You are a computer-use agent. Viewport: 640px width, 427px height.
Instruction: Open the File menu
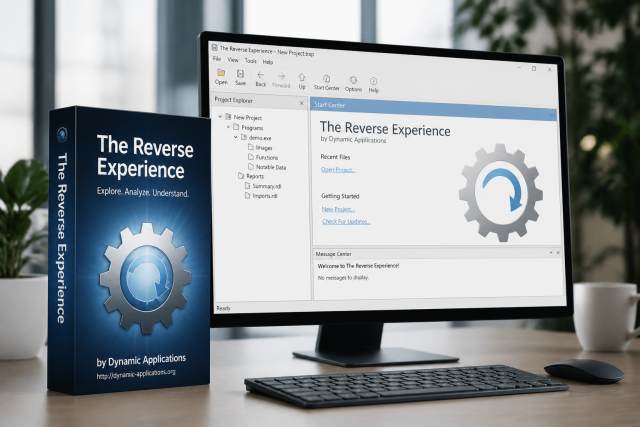(x=217, y=59)
